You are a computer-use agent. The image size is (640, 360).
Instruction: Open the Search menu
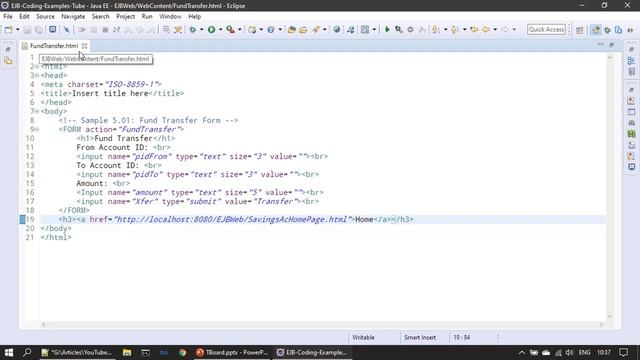pyautogui.click(x=100, y=16)
